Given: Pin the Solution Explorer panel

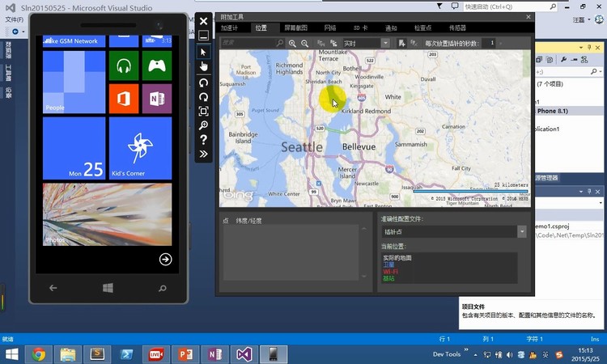Looking at the screenshot, I should point(589,48).
